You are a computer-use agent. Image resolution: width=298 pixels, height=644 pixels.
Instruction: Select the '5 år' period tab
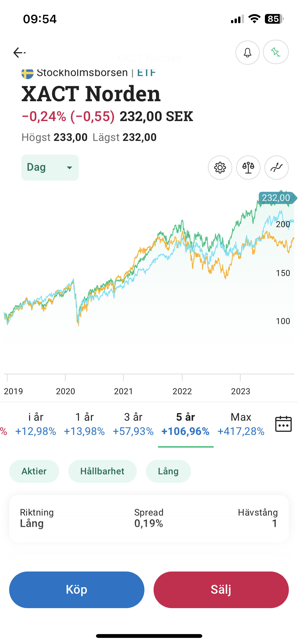coord(185,424)
